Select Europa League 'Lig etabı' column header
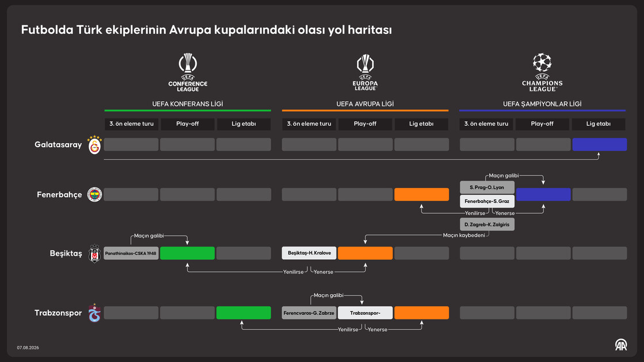Viewport: 644px width, 362px height. 421,124
